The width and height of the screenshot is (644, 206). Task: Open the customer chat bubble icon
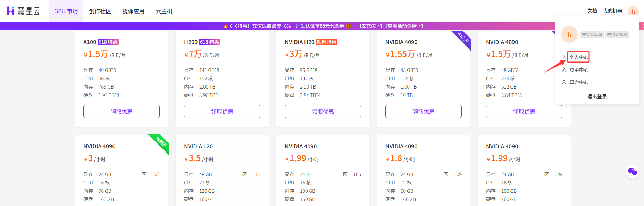[x=632, y=172]
